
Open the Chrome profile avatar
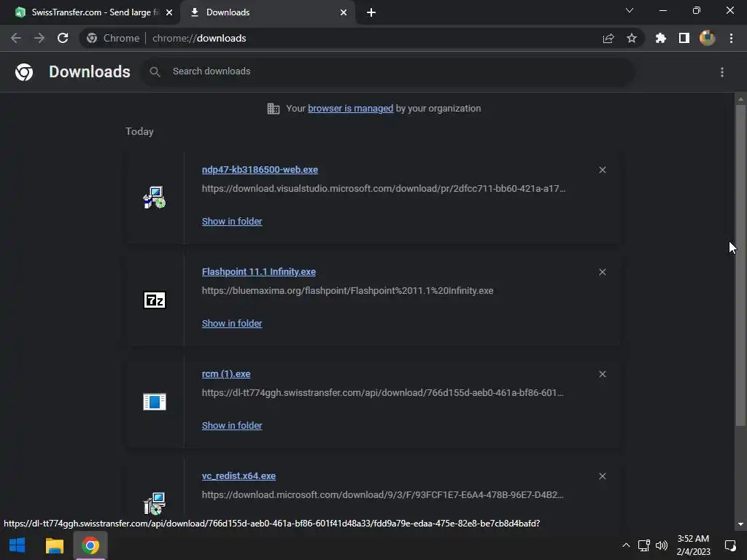(x=708, y=38)
